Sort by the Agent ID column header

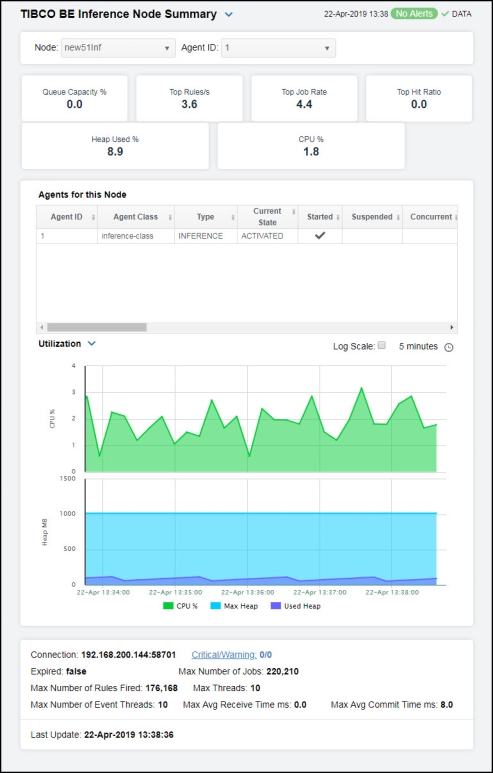(x=66, y=217)
